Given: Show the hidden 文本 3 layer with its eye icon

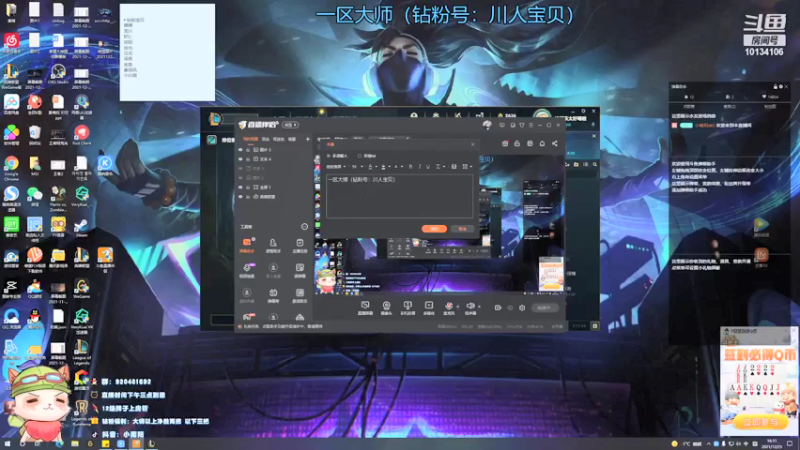Looking at the screenshot, I should point(240,168).
